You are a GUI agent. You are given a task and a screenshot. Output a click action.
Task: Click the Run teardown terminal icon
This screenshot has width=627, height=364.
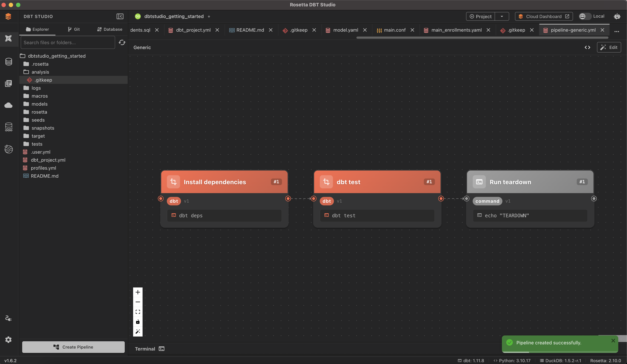pos(479,182)
